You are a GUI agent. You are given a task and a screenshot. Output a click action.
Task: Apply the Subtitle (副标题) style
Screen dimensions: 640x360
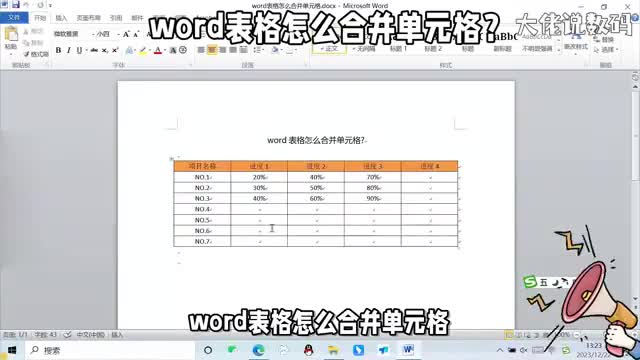(x=502, y=49)
